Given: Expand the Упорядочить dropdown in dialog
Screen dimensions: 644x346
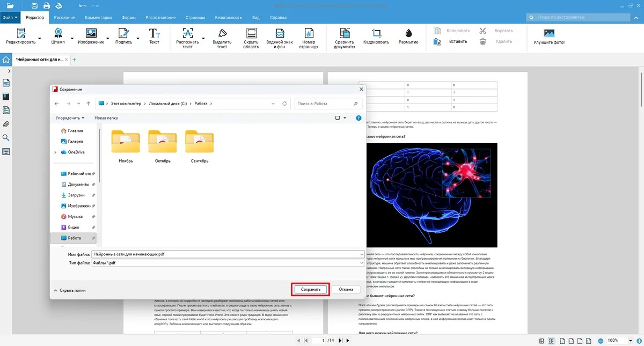Looking at the screenshot, I should [70, 118].
